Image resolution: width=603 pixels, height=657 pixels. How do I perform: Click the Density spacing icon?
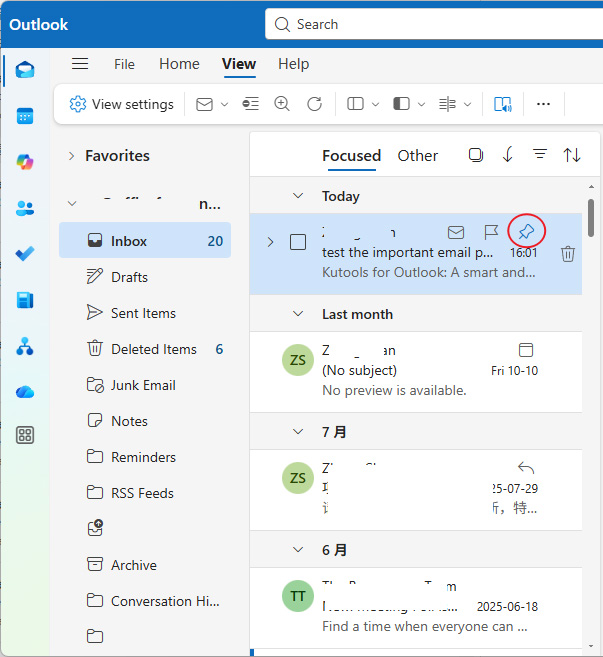[x=447, y=104]
